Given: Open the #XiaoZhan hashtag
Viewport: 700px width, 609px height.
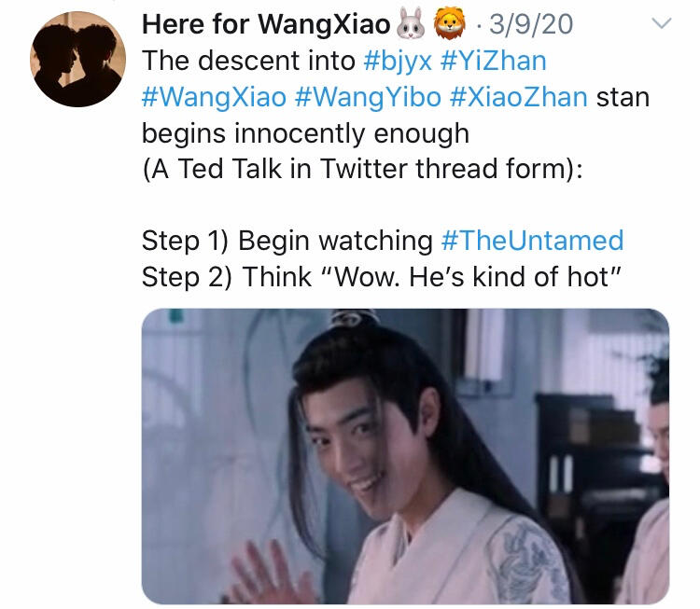Looking at the screenshot, I should click(518, 98).
